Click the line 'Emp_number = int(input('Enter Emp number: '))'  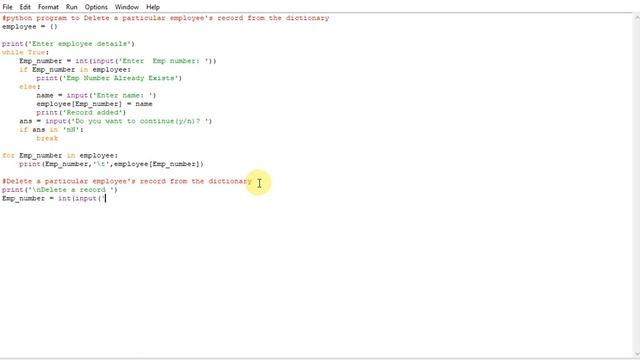[x=118, y=61]
